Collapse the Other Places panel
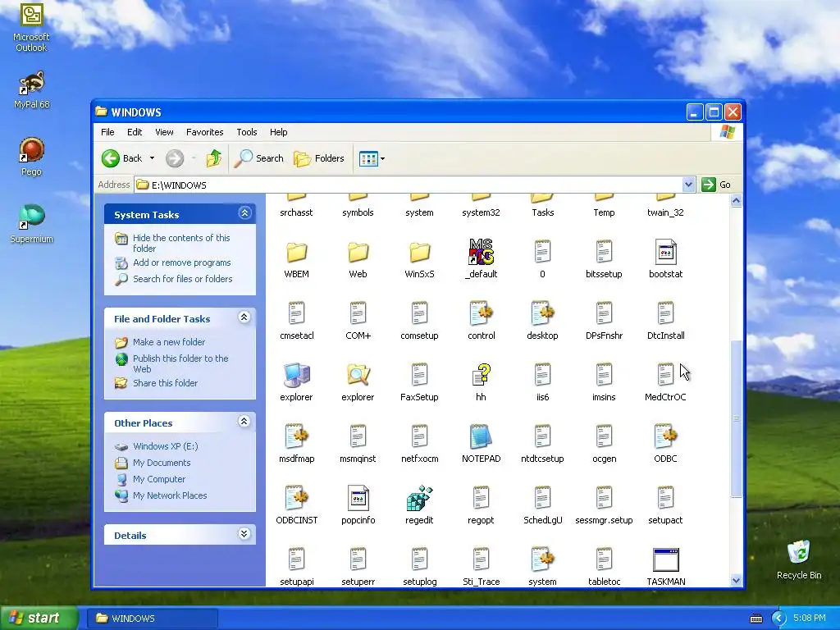 click(244, 421)
